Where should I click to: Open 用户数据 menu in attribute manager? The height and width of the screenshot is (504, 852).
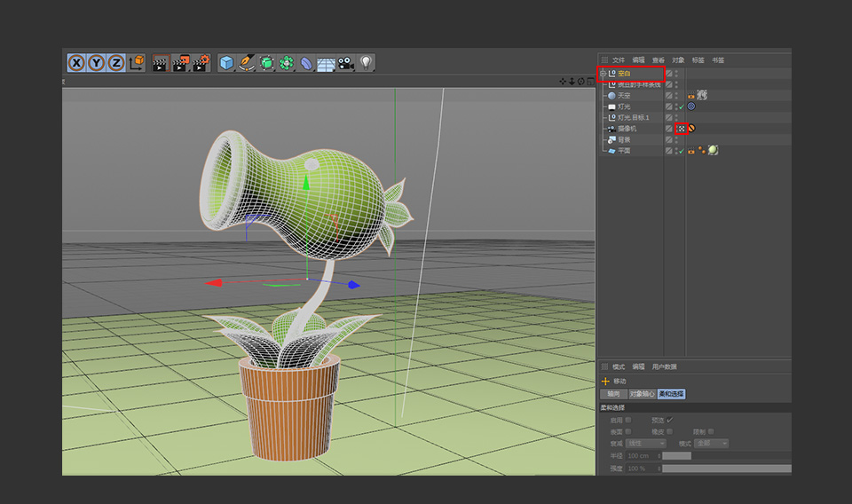[664, 367]
